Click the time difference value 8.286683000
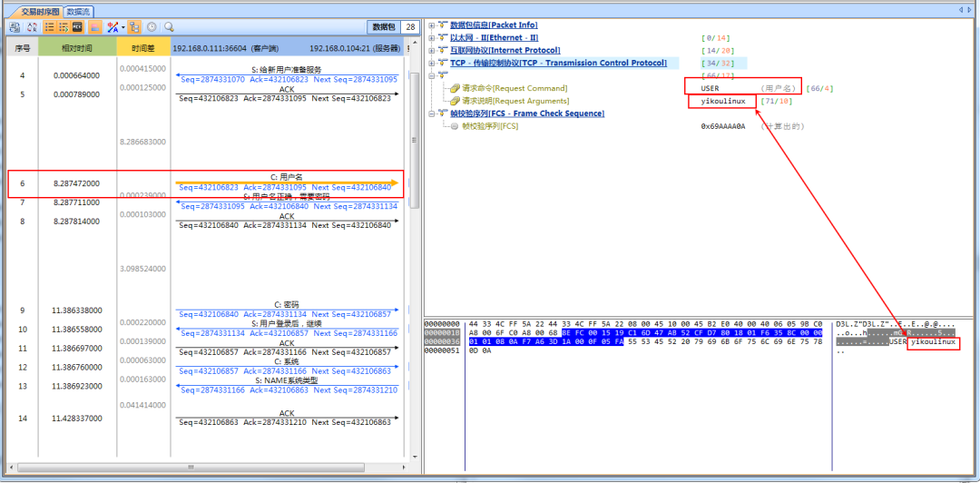The height and width of the screenshot is (483, 980). pos(143,142)
